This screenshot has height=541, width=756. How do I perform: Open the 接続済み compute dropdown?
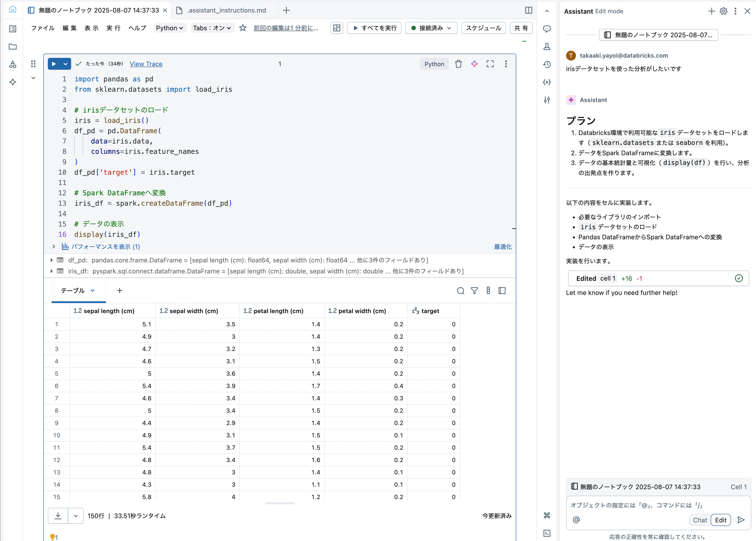coord(431,28)
